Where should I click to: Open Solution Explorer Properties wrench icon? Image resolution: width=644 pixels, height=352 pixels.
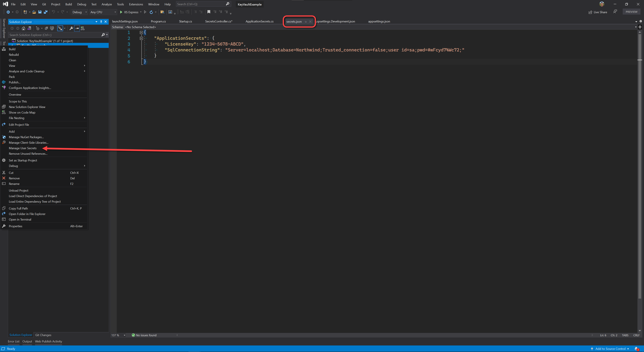coord(71,28)
